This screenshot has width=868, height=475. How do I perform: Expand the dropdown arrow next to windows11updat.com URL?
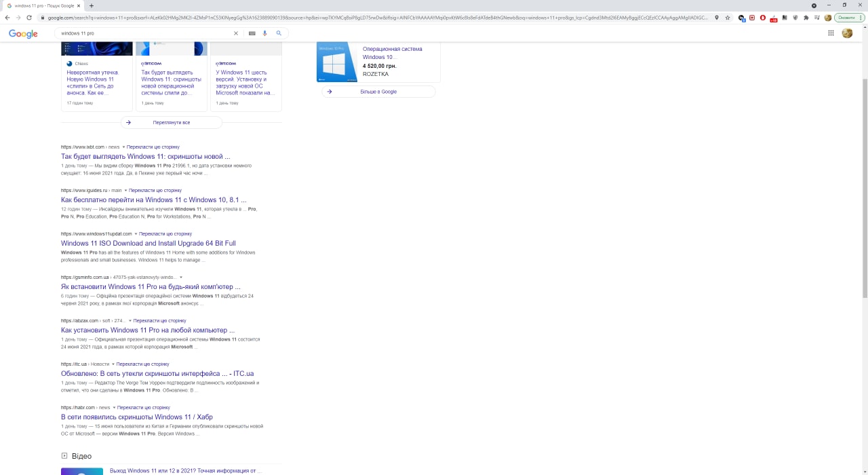(136, 234)
